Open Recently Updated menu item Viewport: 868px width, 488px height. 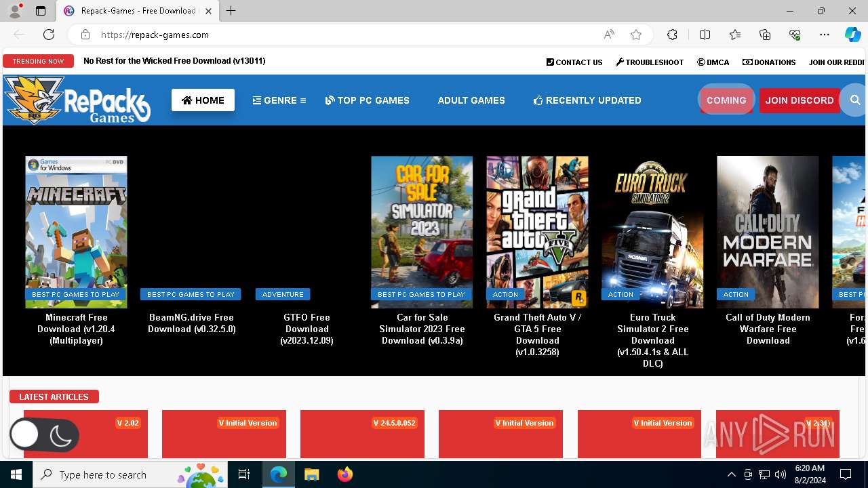pos(587,100)
